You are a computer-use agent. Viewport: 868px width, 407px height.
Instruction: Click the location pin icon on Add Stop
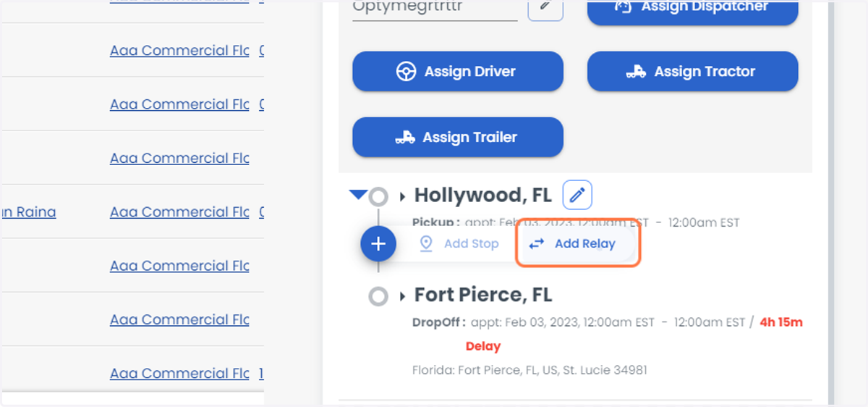point(426,244)
